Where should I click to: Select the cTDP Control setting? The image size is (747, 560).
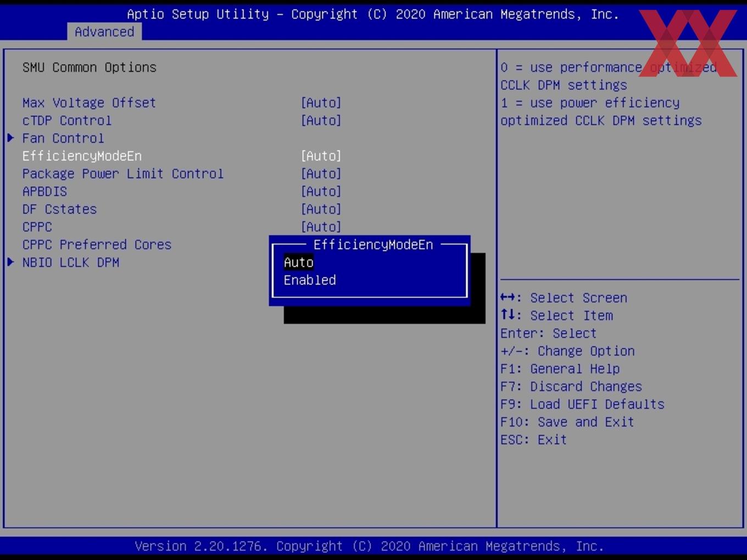(x=67, y=120)
